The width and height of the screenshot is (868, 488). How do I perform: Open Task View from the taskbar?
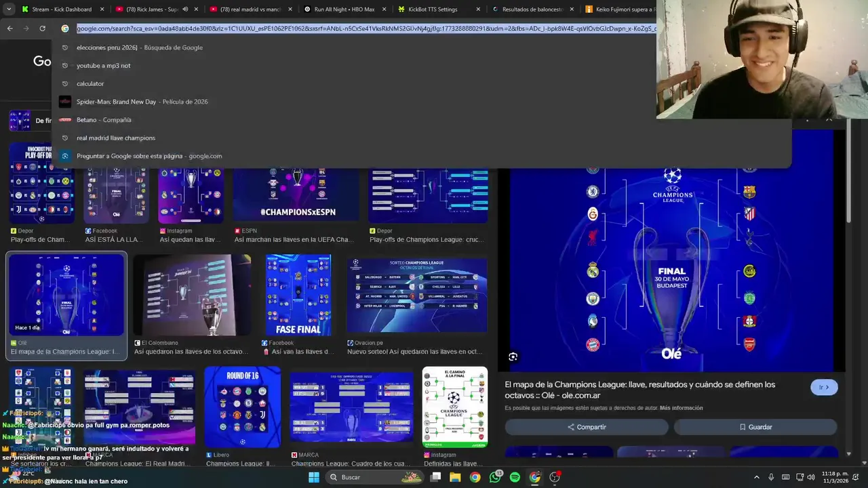(436, 477)
